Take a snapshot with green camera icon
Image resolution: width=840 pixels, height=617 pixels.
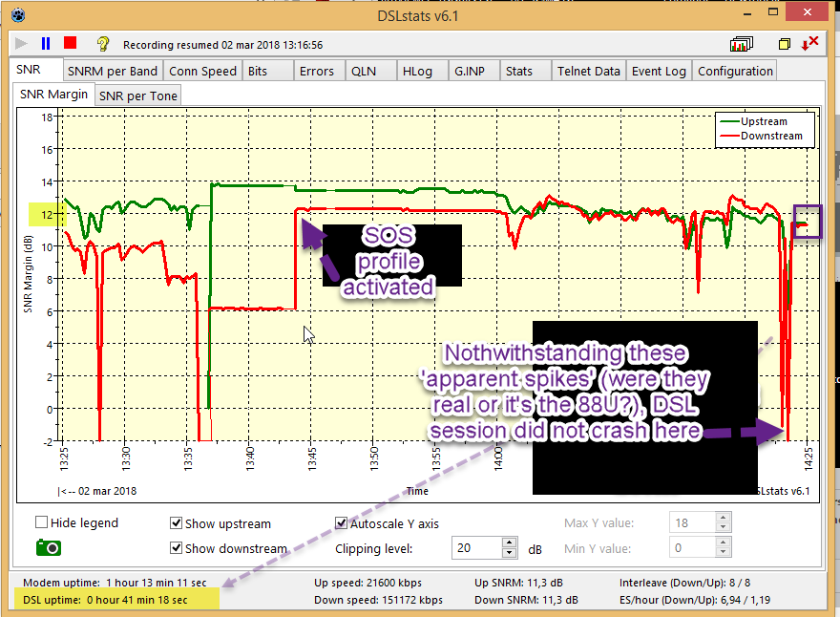coord(49,548)
